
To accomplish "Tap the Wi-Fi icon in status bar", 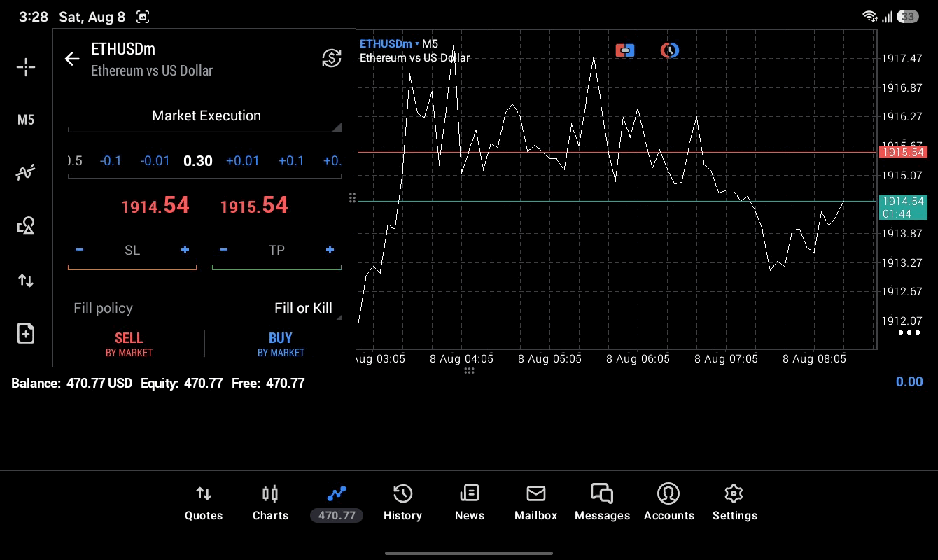I will pos(870,16).
